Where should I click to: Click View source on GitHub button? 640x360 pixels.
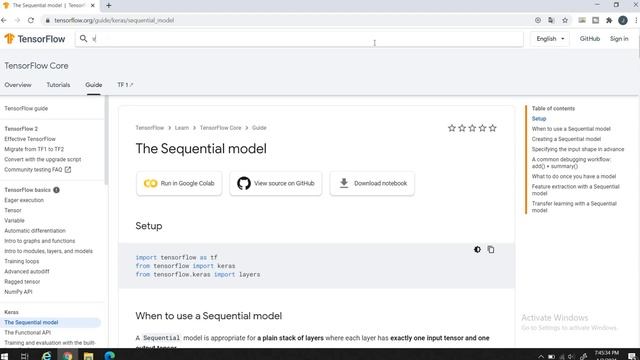pos(276,183)
